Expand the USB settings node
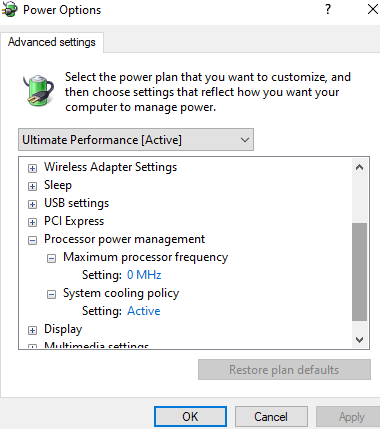This screenshot has width=380, height=429. click(x=32, y=204)
